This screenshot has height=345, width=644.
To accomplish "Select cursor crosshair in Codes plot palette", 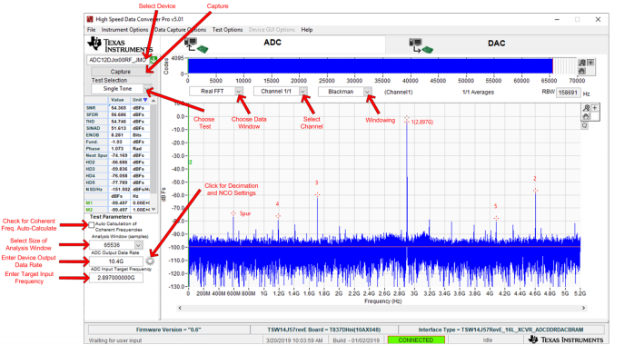I will (590, 63).
